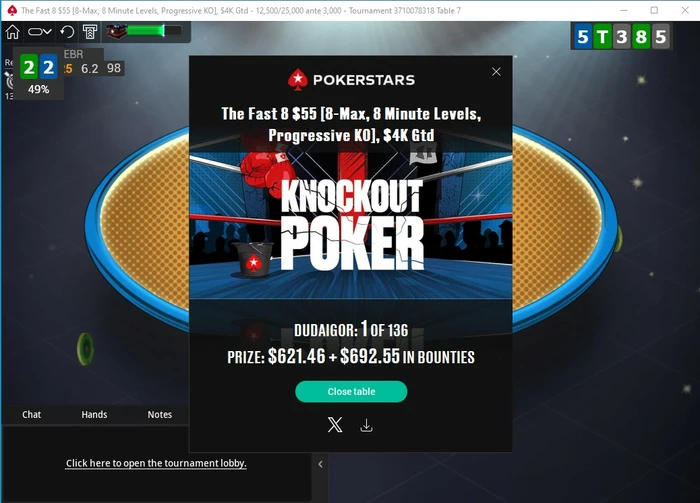The width and height of the screenshot is (700, 503).
Task: Switch to the Hands tab
Action: [x=94, y=415]
